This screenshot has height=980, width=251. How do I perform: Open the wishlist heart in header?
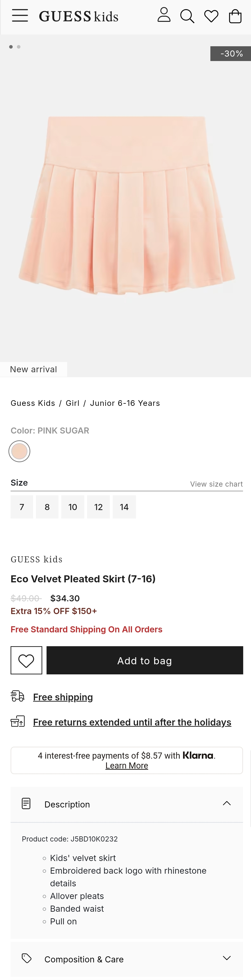(211, 16)
